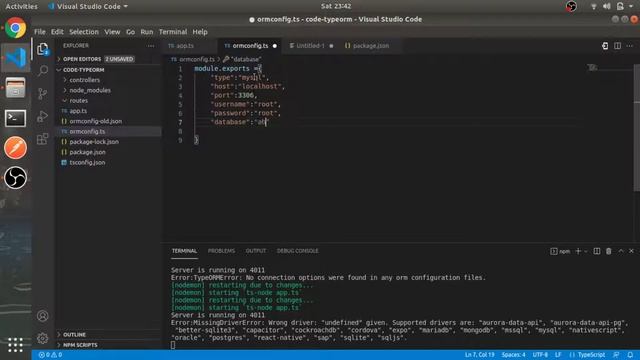Change indentation via Spaces: 4
Screen dimensions: 640x360
pyautogui.click(x=513, y=355)
